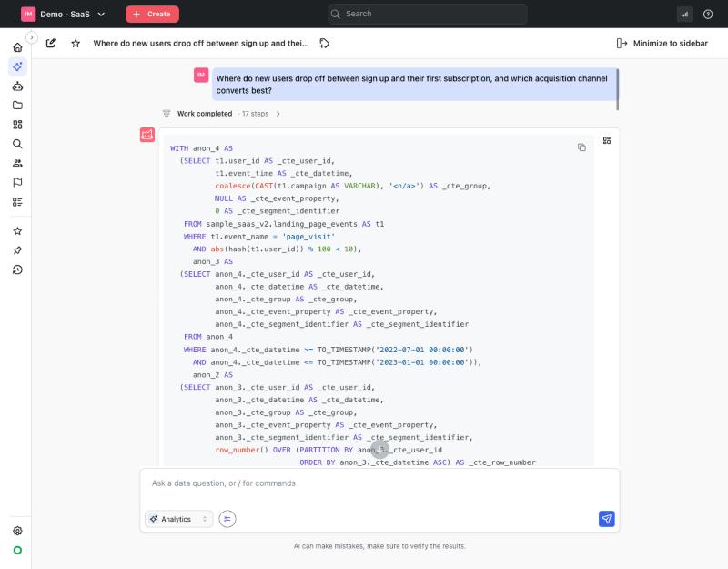Click the "WHERE t1.event_name = 'page_visit'" line

259,237
